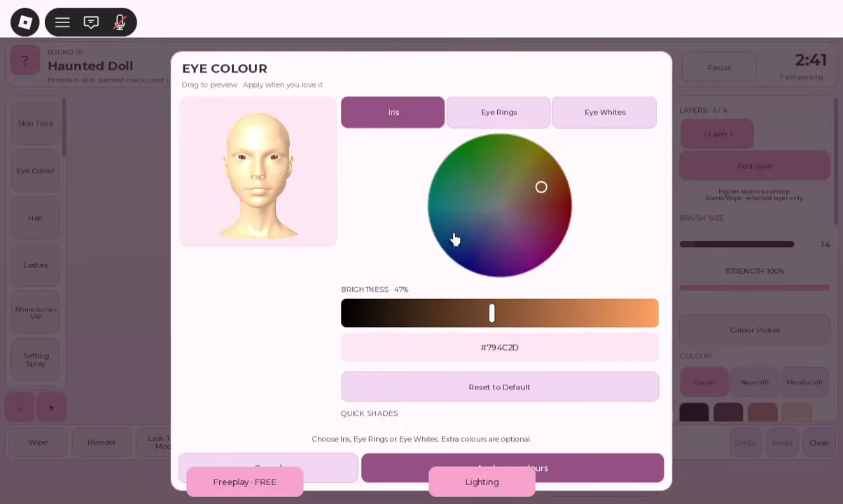Image resolution: width=843 pixels, height=504 pixels.
Task: Click the 2:41 countdown timer
Action: pos(811,61)
